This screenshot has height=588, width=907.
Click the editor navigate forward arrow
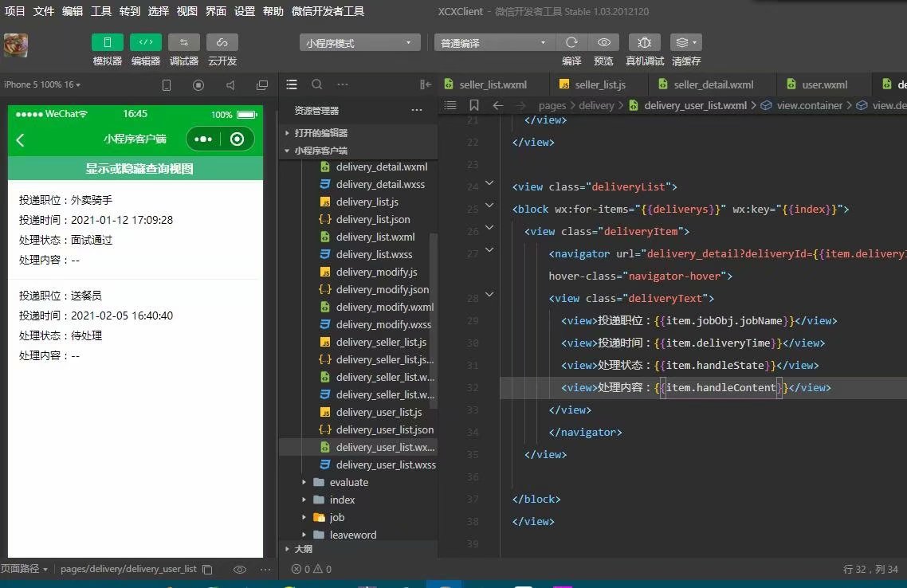(520, 105)
